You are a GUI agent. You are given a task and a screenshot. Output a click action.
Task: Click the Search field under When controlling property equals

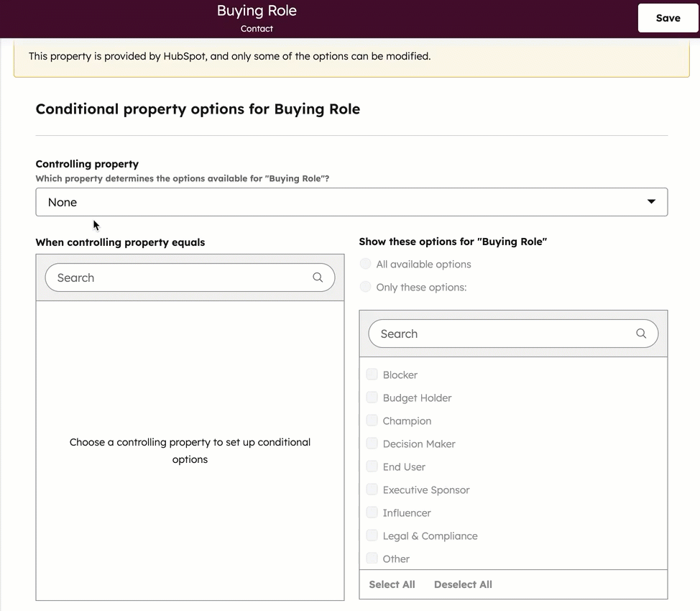tap(180, 277)
